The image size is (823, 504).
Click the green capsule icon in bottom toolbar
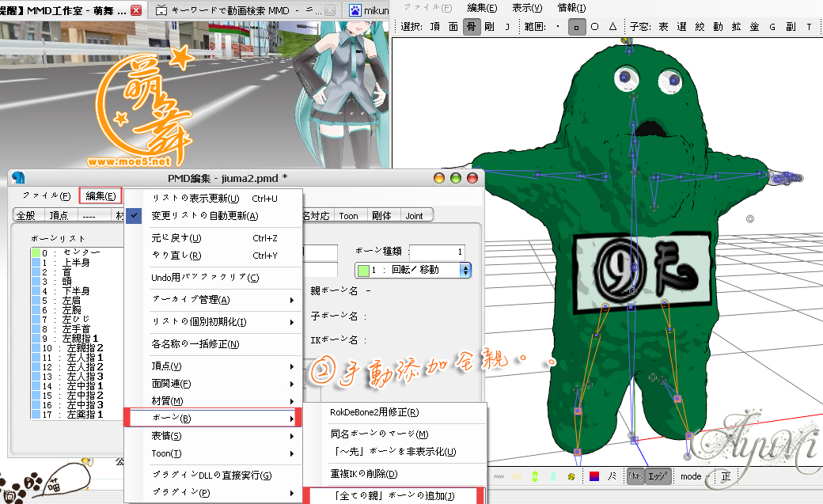point(535,476)
